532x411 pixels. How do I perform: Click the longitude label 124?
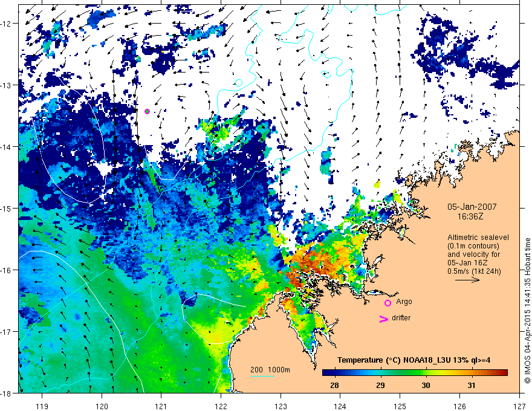(340, 406)
